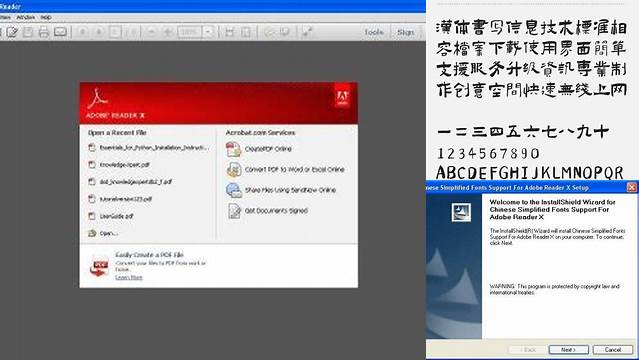The width and height of the screenshot is (639, 360).
Task: Click the zoom in plus button
Action: point(168,32)
